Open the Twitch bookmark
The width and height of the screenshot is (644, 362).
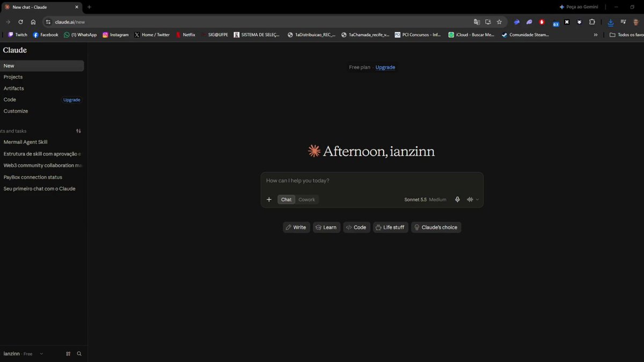(18, 35)
